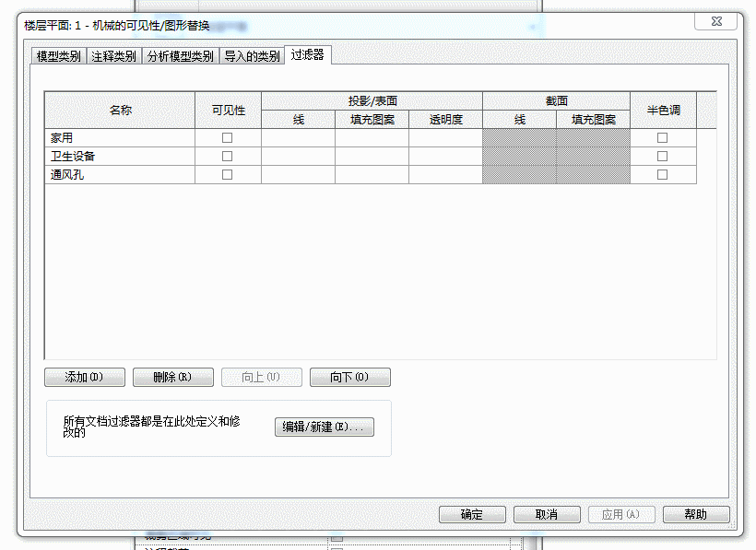Click projection 线 cell for 家用 row
This screenshot has height=550, width=756.
coord(299,138)
